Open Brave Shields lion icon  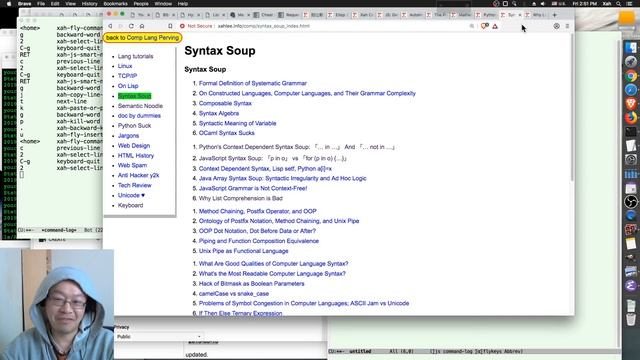[484, 26]
